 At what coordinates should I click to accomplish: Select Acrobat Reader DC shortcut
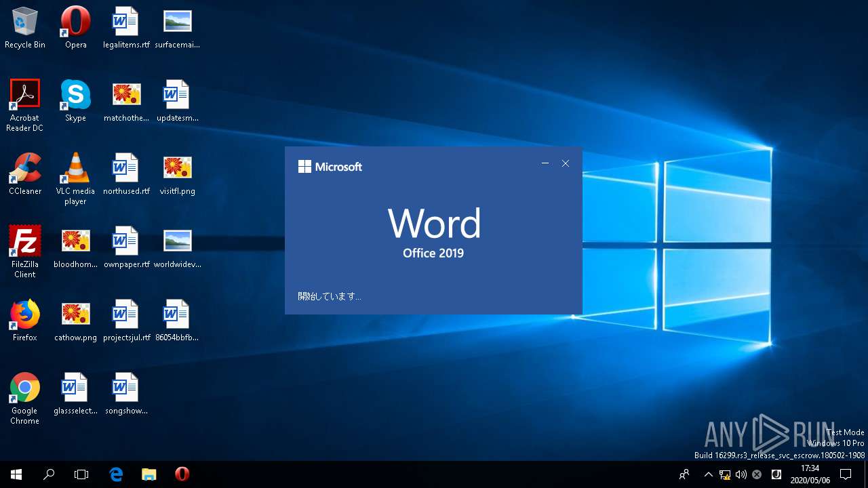coord(25,105)
